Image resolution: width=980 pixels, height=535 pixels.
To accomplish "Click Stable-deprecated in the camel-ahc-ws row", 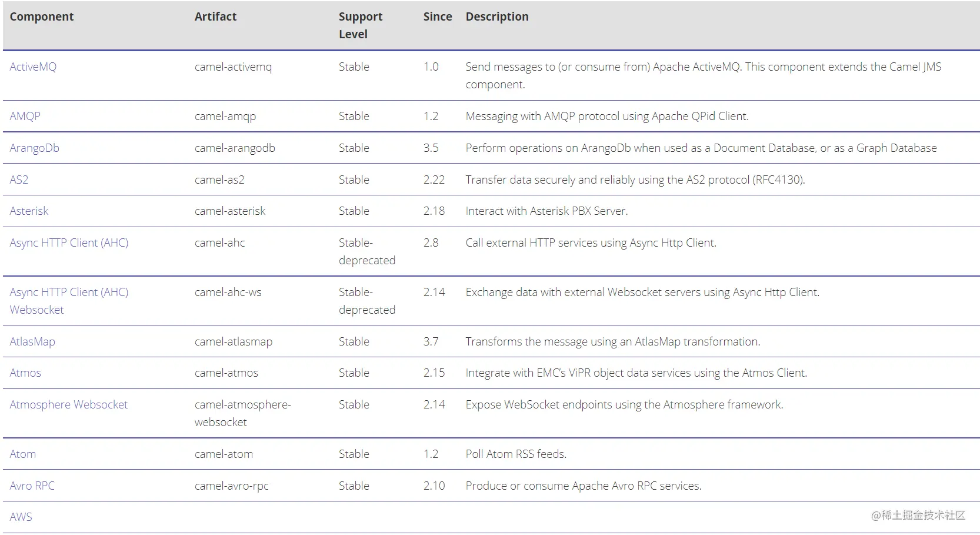I will pyautogui.click(x=367, y=301).
